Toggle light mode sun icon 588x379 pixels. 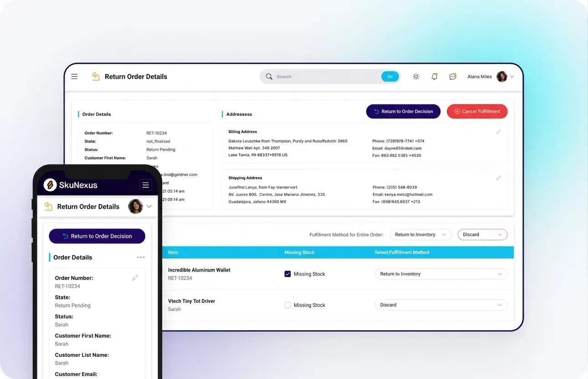[x=416, y=77]
